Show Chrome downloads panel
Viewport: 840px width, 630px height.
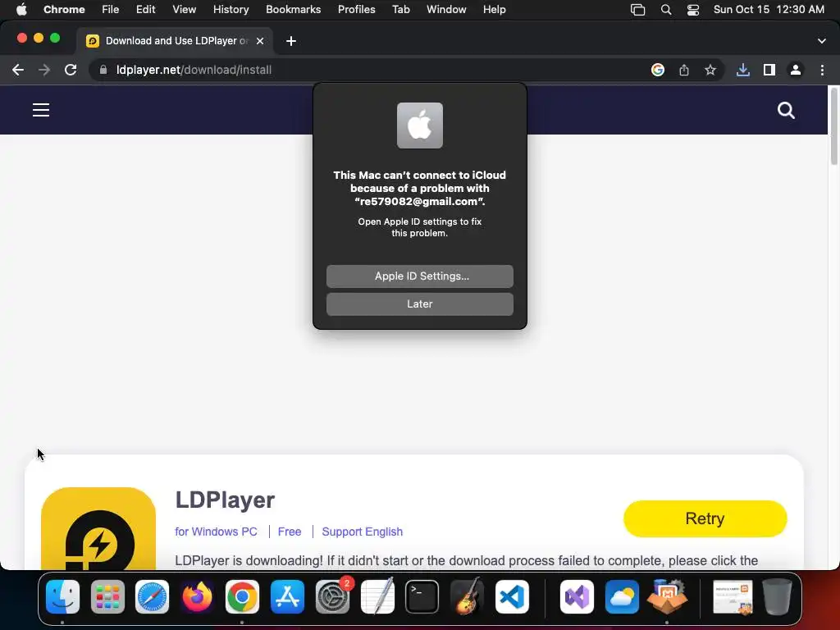point(742,70)
